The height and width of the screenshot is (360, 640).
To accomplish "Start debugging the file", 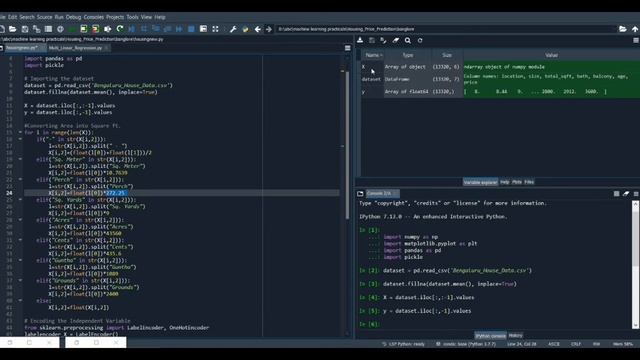I will point(132,29).
